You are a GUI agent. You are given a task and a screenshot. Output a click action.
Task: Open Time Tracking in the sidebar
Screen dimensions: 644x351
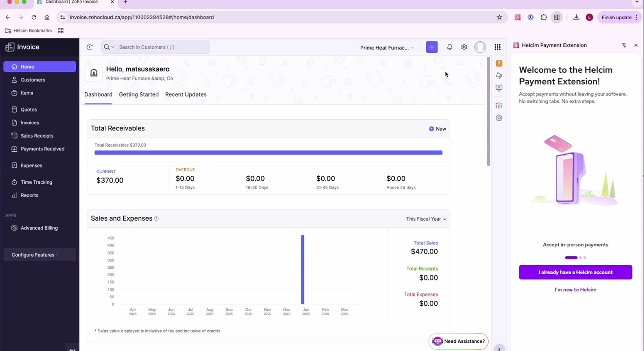pos(36,182)
